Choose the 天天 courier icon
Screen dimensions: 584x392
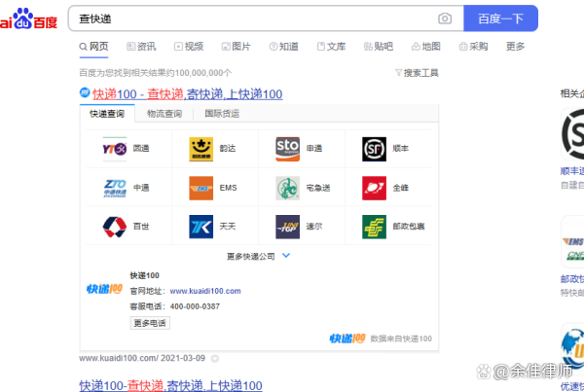201,227
